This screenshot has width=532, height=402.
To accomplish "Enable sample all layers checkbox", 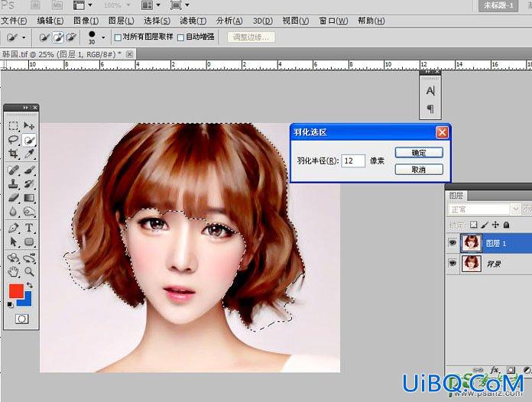I will tap(118, 37).
